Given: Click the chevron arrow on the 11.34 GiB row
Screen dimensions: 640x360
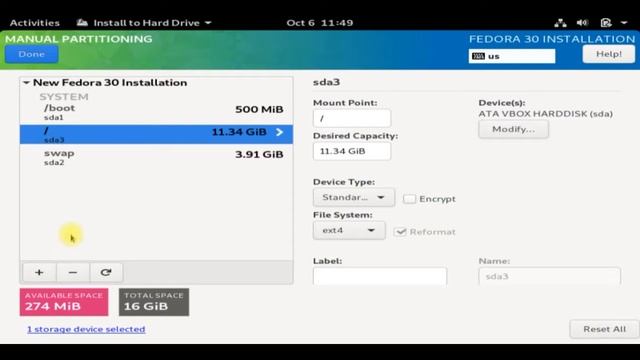Looking at the screenshot, I should click(280, 132).
